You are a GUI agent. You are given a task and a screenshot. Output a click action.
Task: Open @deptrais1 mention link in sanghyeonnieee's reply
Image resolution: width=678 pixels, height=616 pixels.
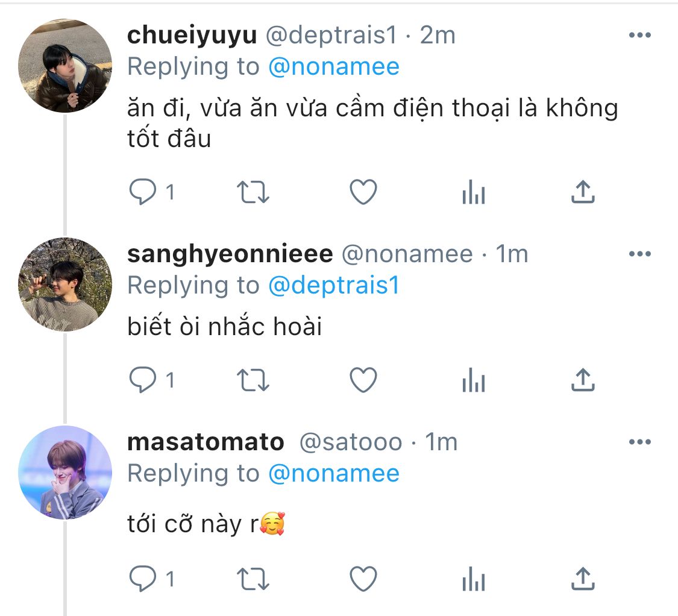click(333, 286)
